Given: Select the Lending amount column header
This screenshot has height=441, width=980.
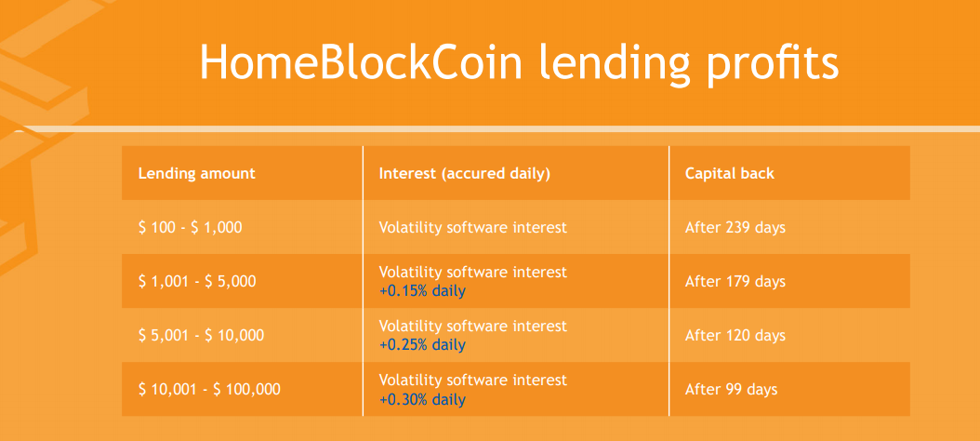Looking at the screenshot, I should (197, 173).
